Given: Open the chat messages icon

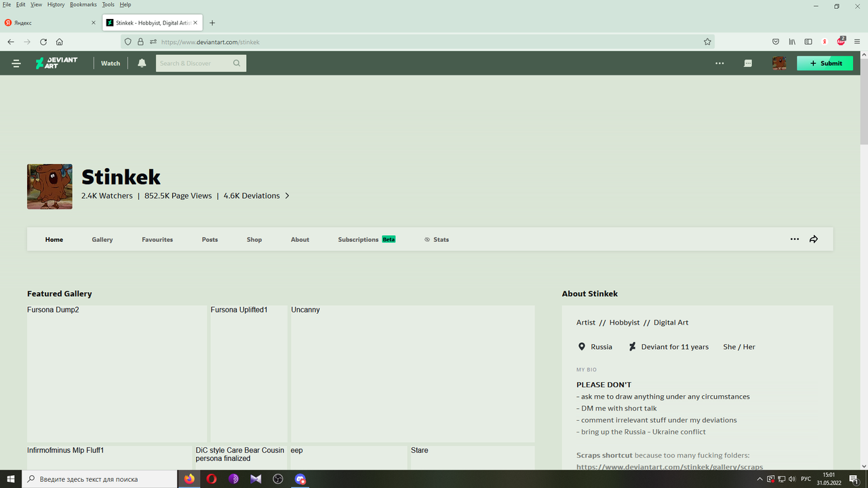Looking at the screenshot, I should (x=748, y=63).
